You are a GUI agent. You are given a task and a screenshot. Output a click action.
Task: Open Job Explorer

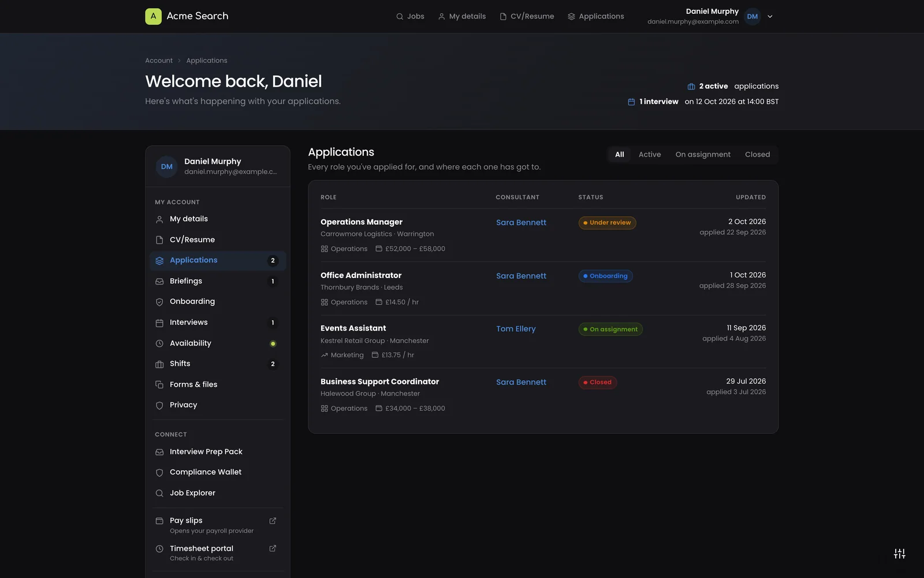pyautogui.click(x=218, y=493)
